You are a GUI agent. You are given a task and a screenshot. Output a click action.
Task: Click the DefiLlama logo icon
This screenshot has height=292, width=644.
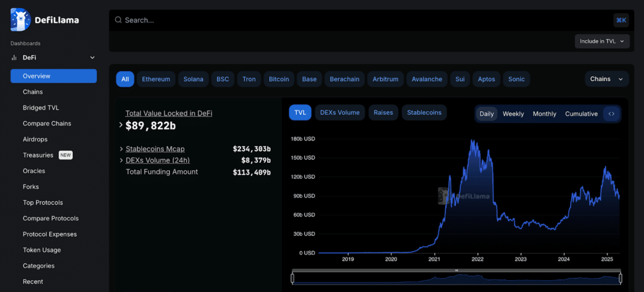[21, 19]
